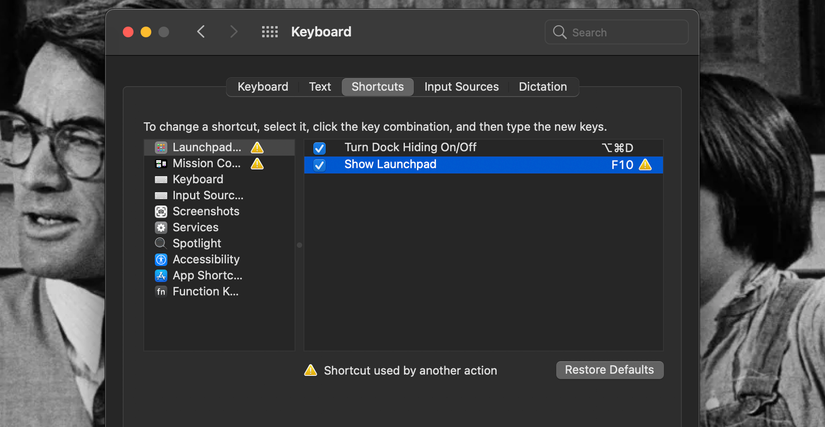Click the Input Sources category icon

(161, 196)
